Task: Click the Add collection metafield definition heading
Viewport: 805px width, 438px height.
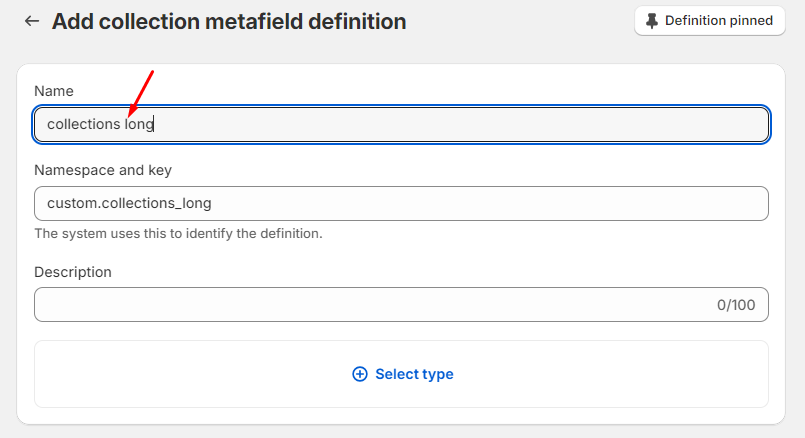Action: click(x=229, y=21)
